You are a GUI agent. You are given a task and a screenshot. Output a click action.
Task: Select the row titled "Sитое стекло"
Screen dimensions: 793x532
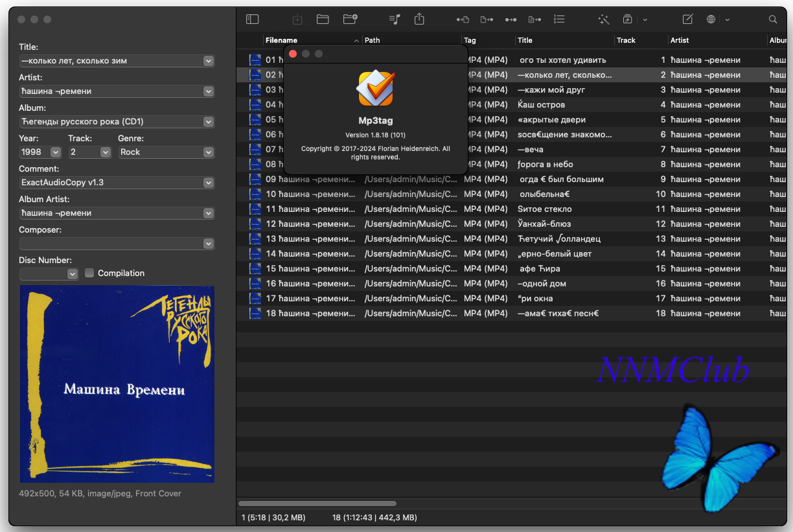coord(512,209)
